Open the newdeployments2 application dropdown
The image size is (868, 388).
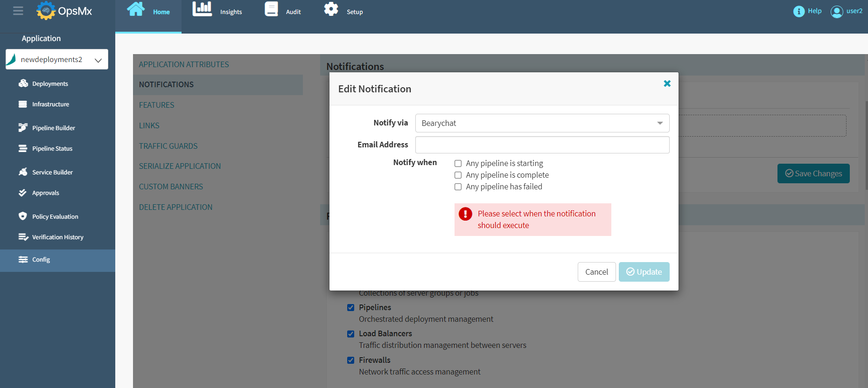[57, 60]
